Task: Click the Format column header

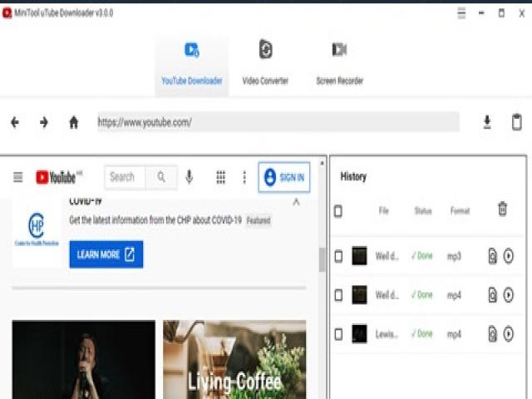Action: tap(460, 210)
